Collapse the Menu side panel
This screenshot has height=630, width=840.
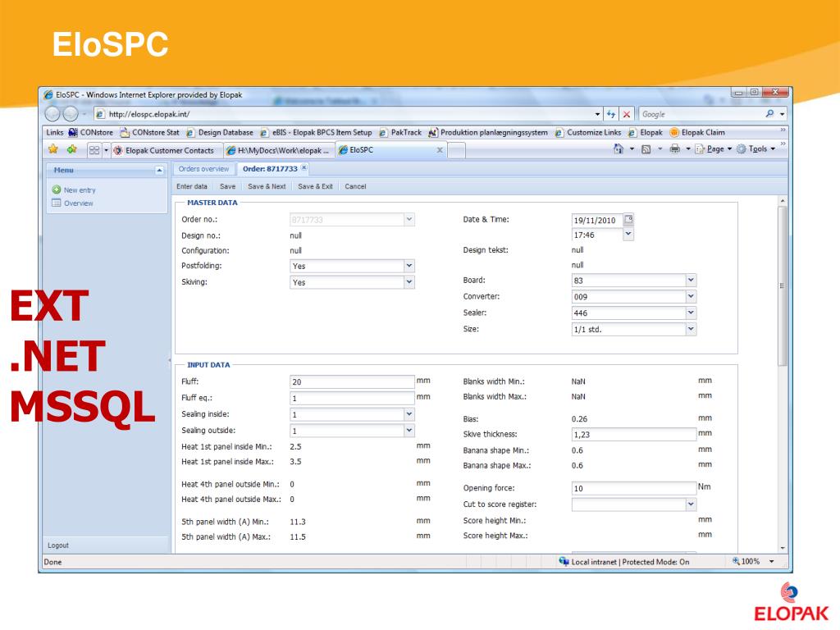(159, 170)
